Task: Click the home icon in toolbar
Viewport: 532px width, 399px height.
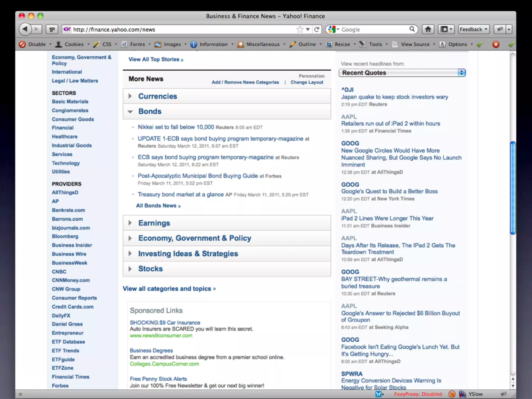Action: (428, 29)
